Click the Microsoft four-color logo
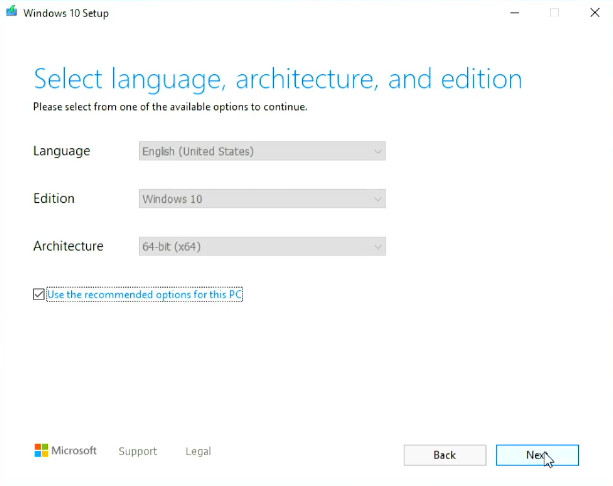Viewport: 613px width, 486px height. (41, 451)
